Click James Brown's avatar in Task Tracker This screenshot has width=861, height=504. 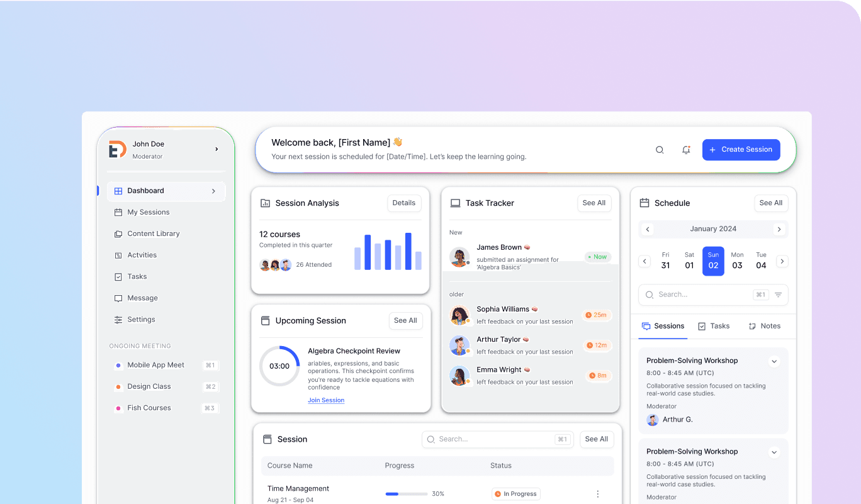click(459, 257)
